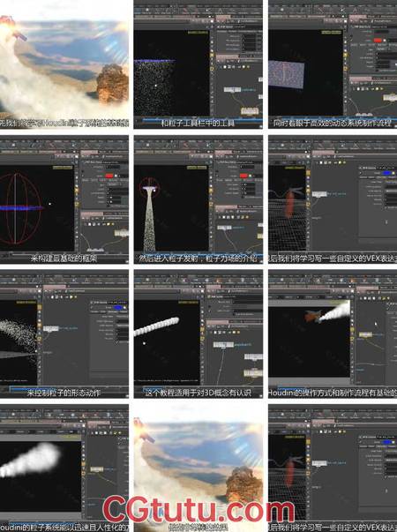Open the rocket with smoke trail thumbnail

pyautogui.click(x=333, y=333)
